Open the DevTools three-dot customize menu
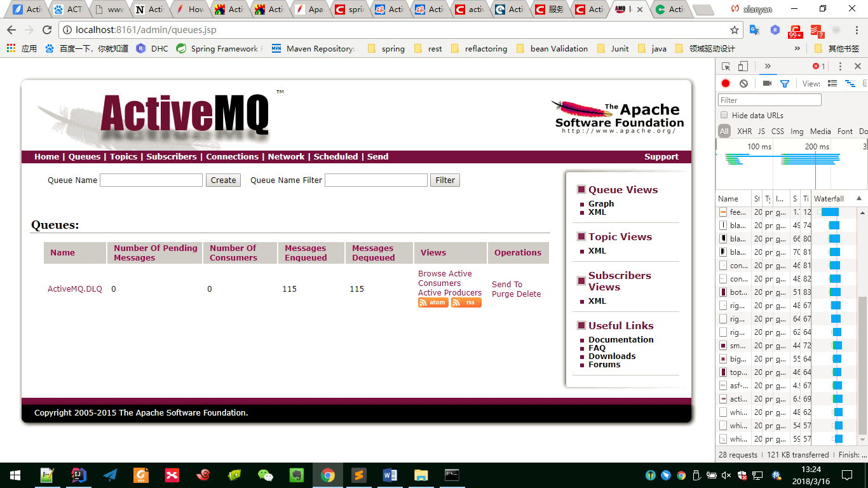Image resolution: width=868 pixels, height=488 pixels. pyautogui.click(x=840, y=66)
